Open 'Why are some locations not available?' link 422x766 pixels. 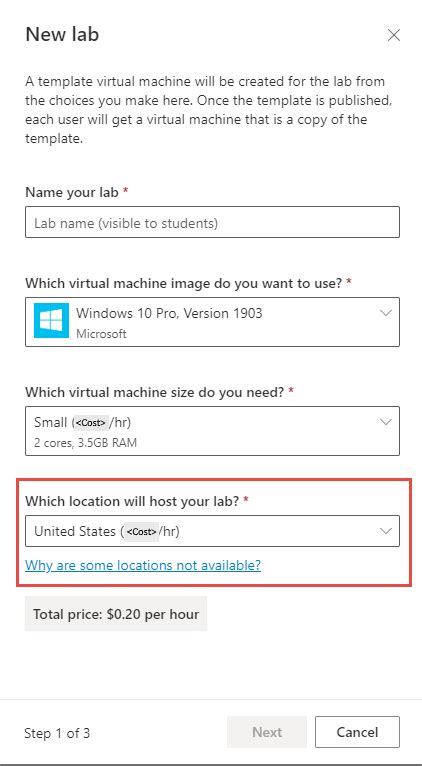coord(143,565)
